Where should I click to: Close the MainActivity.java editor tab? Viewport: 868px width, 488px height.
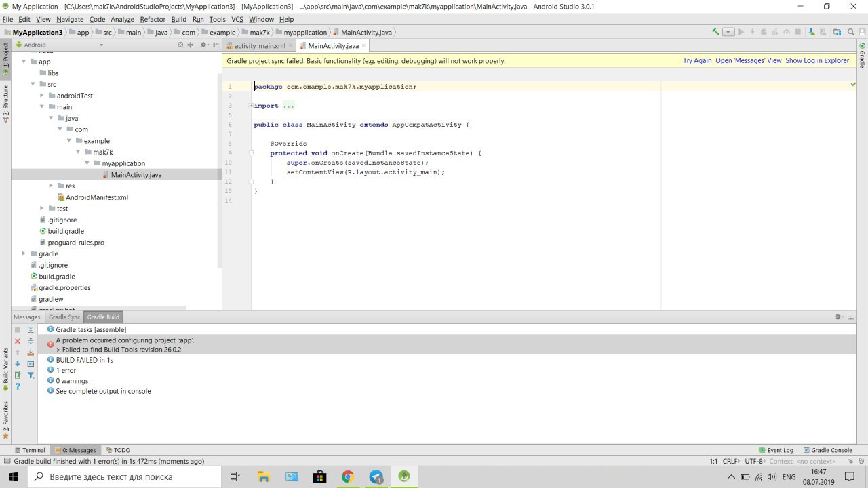tap(363, 46)
